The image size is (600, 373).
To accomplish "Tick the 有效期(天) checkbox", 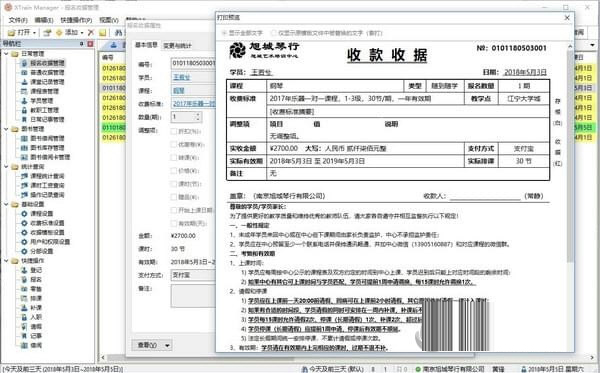I will click(x=174, y=223).
